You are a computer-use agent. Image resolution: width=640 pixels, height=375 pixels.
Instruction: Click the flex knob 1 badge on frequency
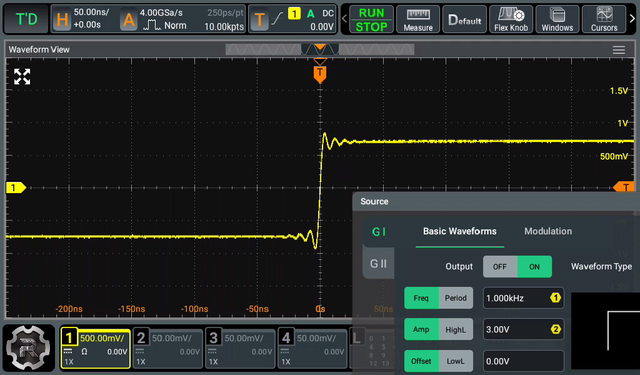(x=555, y=298)
